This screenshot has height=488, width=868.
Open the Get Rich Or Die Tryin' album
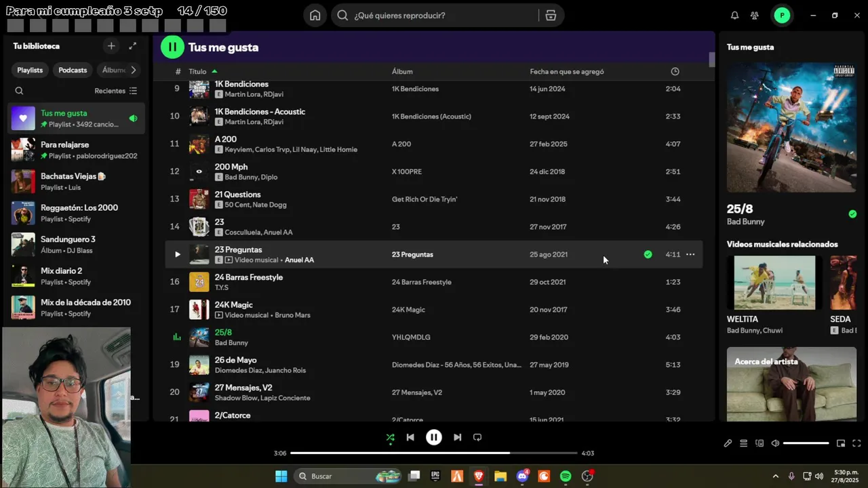[425, 199]
